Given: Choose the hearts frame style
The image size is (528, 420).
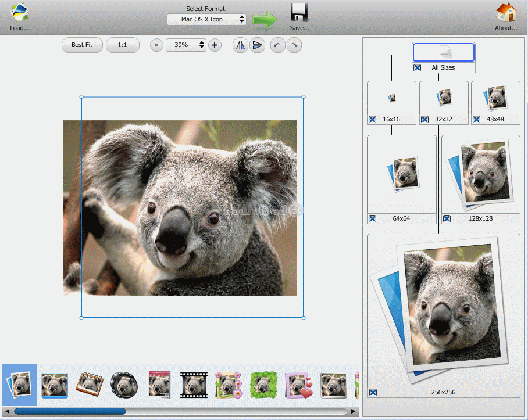Looking at the screenshot, I should [x=299, y=385].
